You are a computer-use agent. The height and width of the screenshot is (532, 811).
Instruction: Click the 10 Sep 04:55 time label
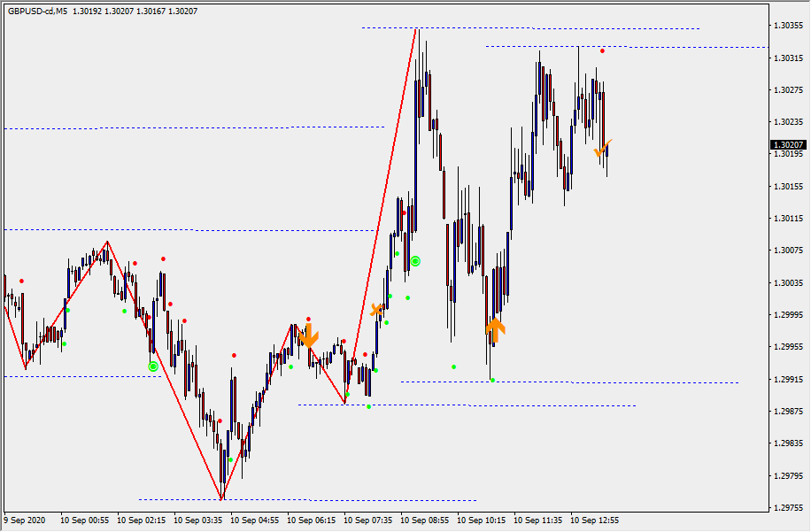[257, 520]
